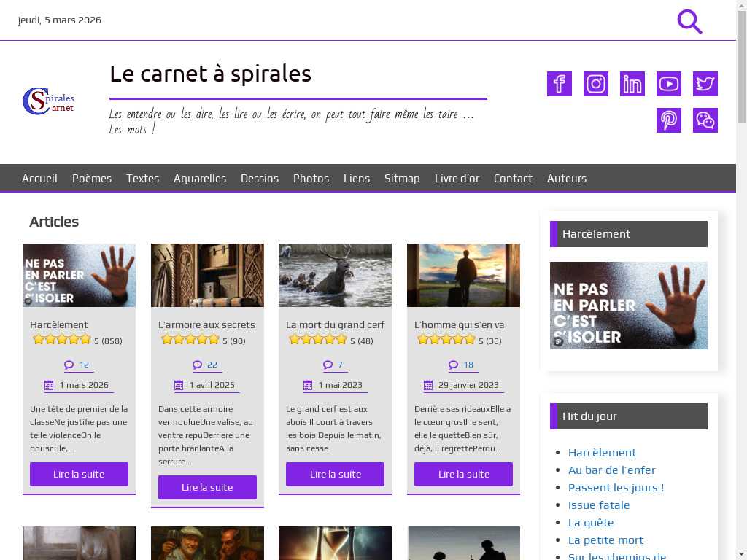Image resolution: width=747 pixels, height=560 pixels.
Task: Click the sidebar Harcèlement hand image
Action: point(628,306)
